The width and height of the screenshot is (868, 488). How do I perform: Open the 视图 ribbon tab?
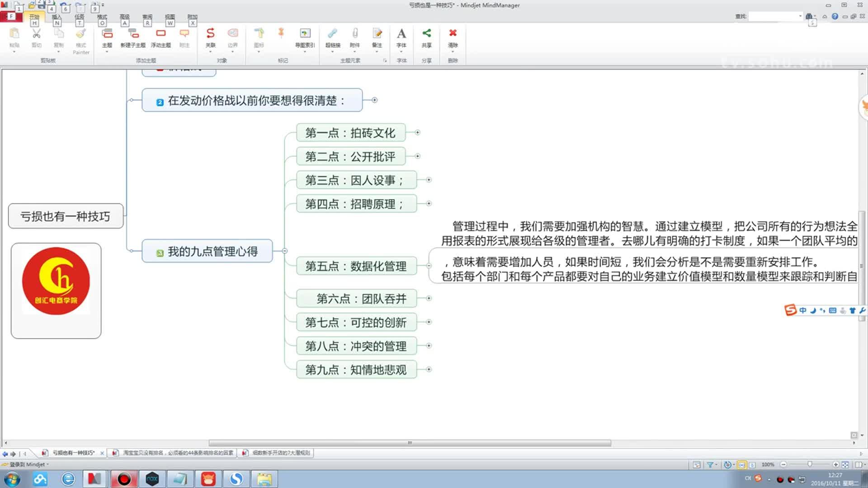[170, 16]
